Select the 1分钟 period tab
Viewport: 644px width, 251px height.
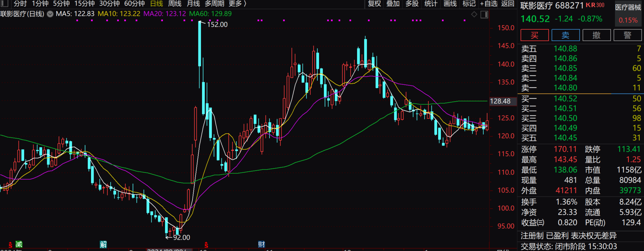pyautogui.click(x=40, y=4)
